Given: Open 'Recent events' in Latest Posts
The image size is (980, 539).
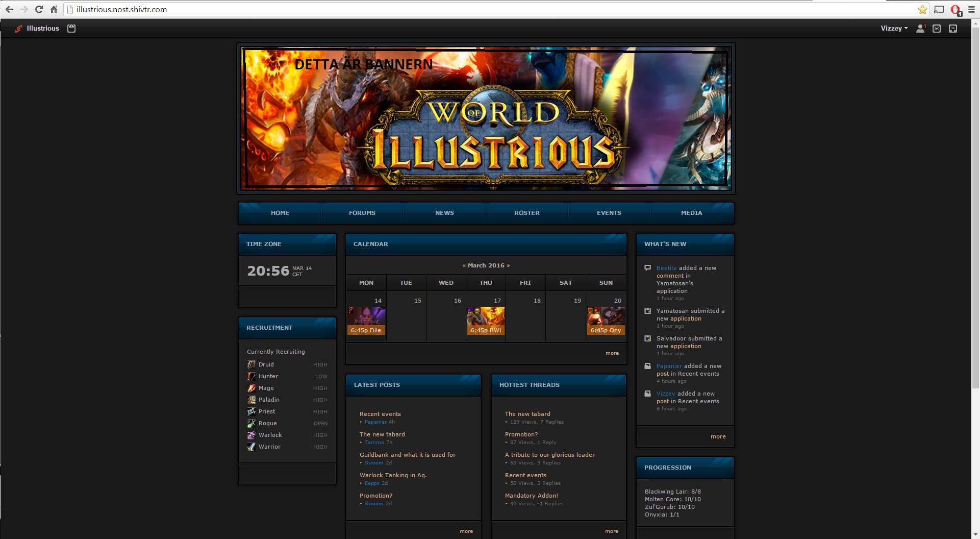Looking at the screenshot, I should (x=380, y=414).
